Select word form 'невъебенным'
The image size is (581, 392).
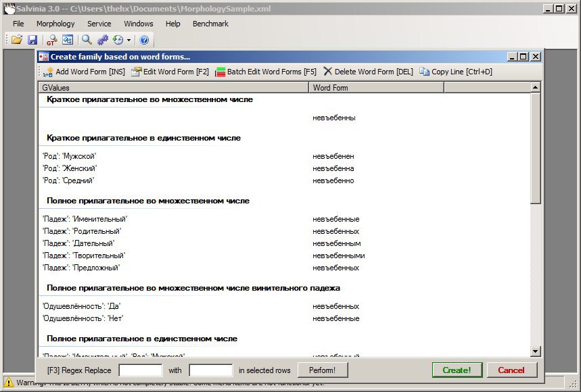(x=336, y=243)
